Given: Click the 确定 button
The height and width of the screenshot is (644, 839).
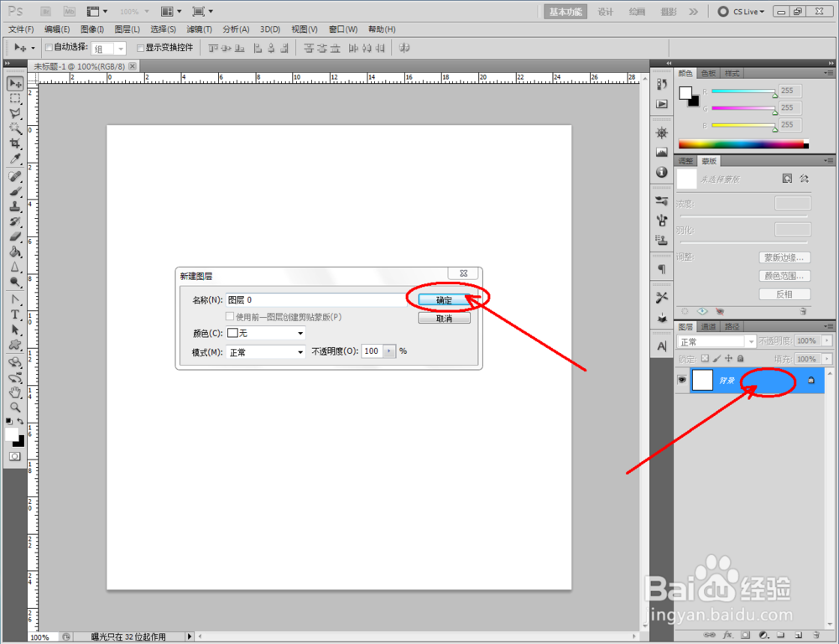Looking at the screenshot, I should tap(444, 298).
